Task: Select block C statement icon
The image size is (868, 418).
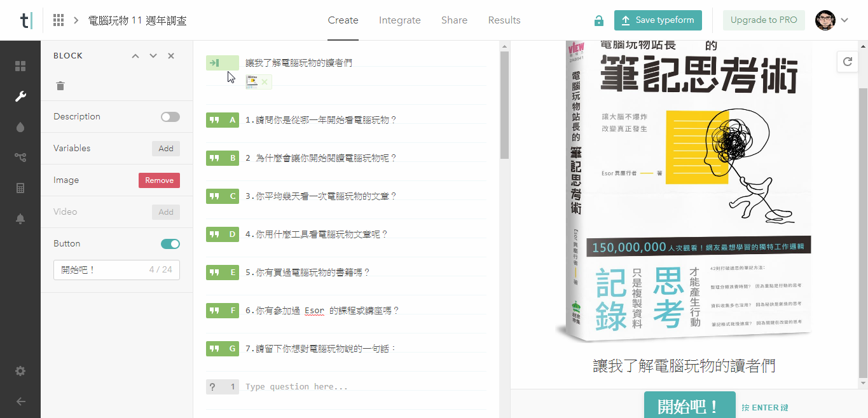Action: tap(223, 196)
